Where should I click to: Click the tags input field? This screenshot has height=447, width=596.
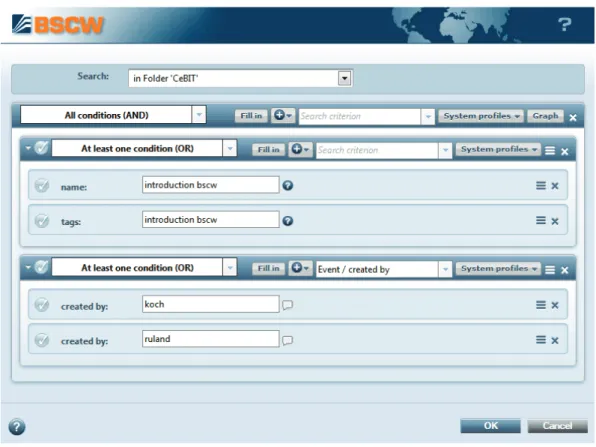(211, 220)
